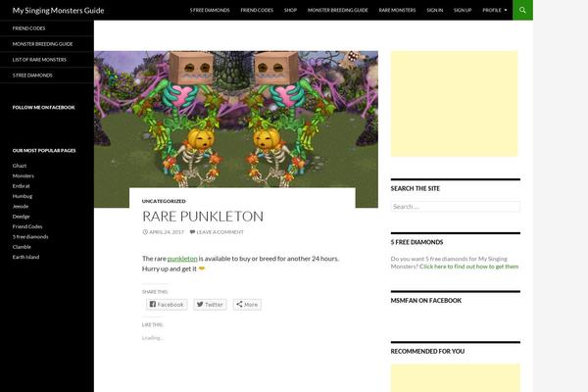
Task: Open Monster Breeding Guide in top navigation
Action: coord(337,10)
